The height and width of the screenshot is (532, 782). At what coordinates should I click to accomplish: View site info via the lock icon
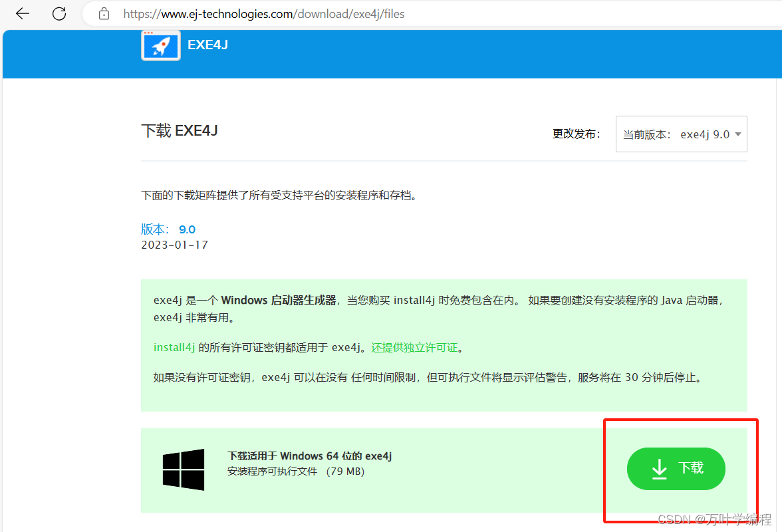(104, 14)
